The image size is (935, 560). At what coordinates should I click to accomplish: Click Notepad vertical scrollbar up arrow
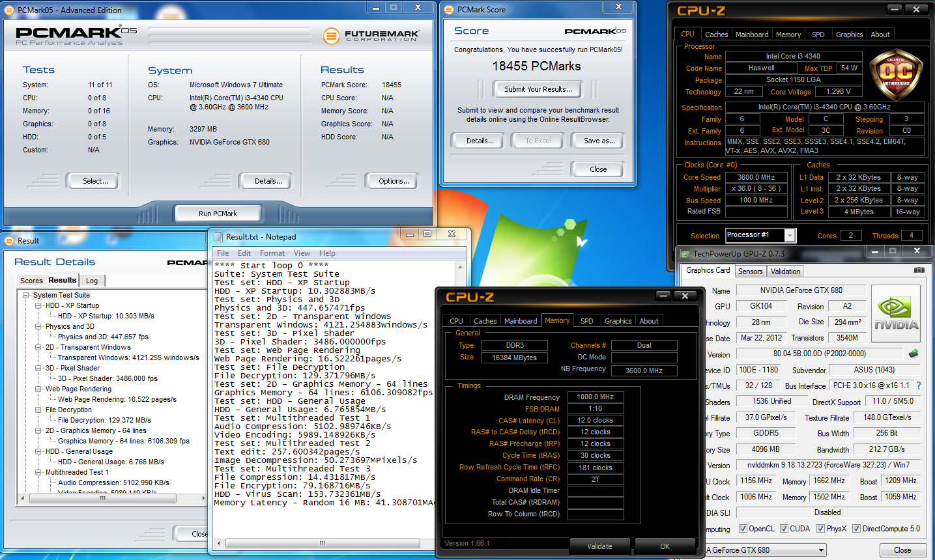[x=460, y=267]
